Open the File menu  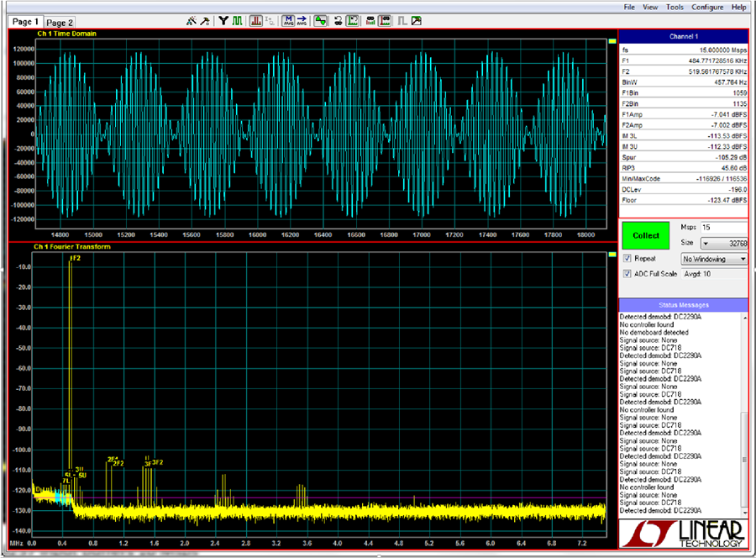[x=629, y=8]
